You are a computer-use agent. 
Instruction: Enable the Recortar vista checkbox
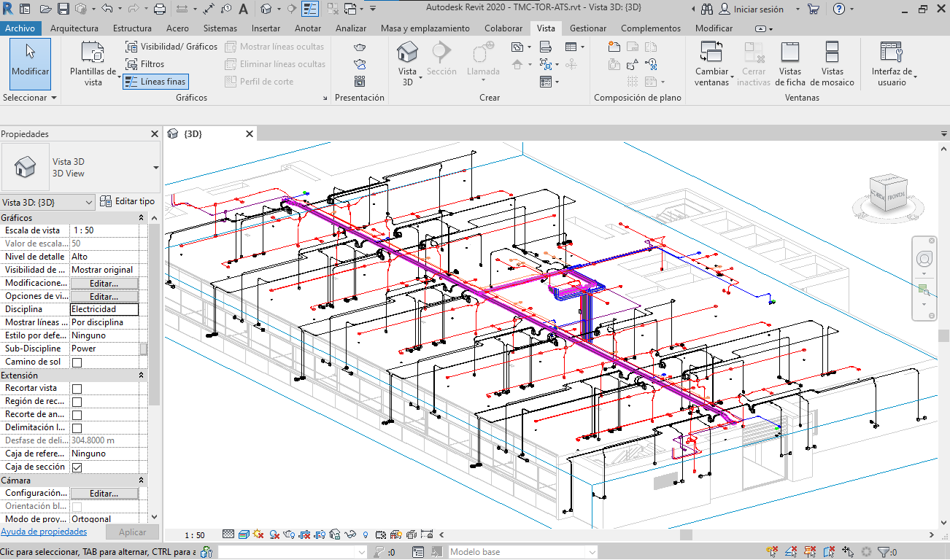(77, 389)
